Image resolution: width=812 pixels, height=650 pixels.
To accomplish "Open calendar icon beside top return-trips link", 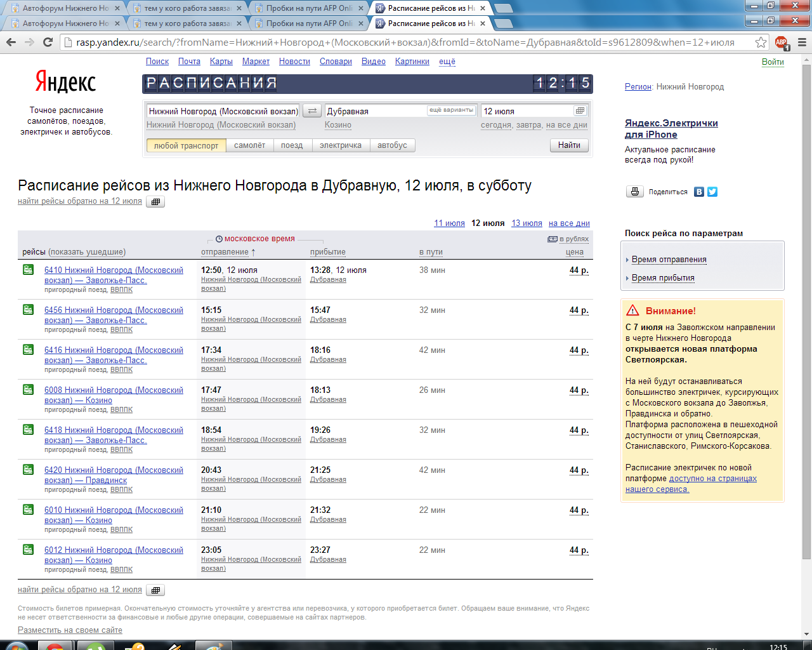I will tap(155, 202).
